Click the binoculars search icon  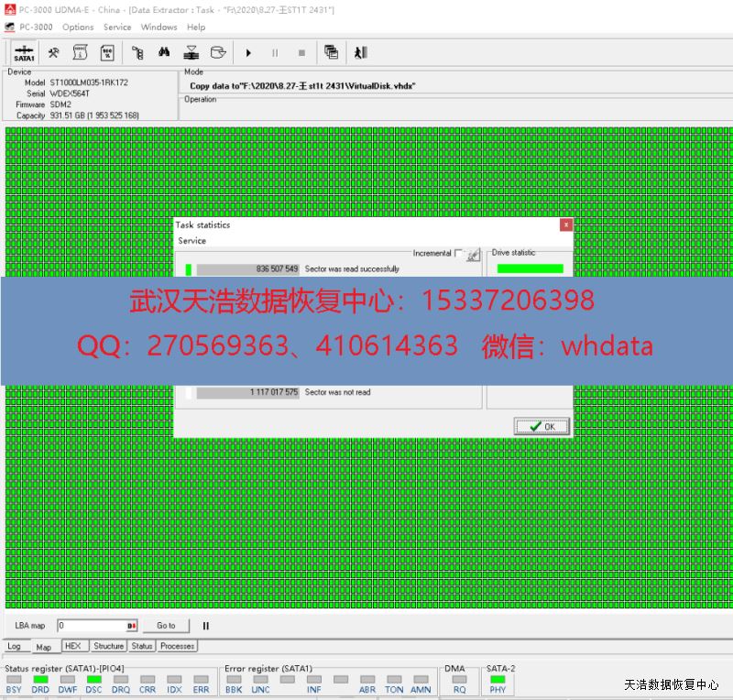pos(164,53)
